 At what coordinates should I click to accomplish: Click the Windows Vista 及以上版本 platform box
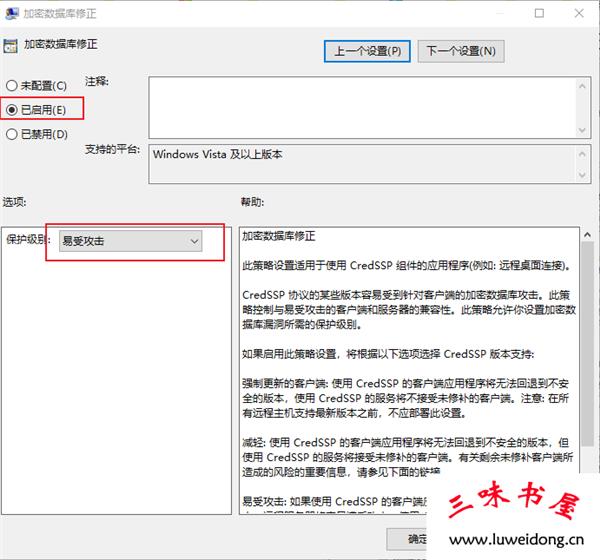(x=358, y=164)
